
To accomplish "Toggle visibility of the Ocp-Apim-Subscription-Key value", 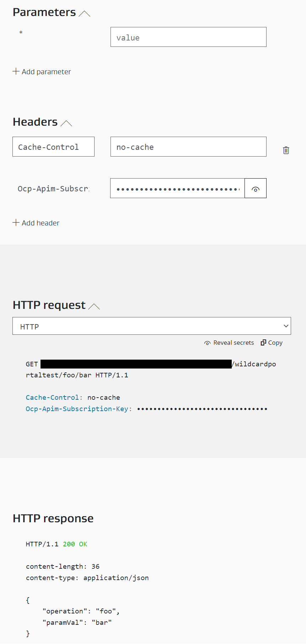I will pos(256,188).
